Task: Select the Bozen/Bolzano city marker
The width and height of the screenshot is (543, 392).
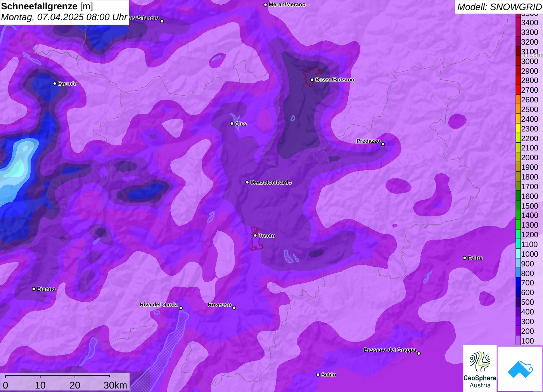Action: (312, 79)
